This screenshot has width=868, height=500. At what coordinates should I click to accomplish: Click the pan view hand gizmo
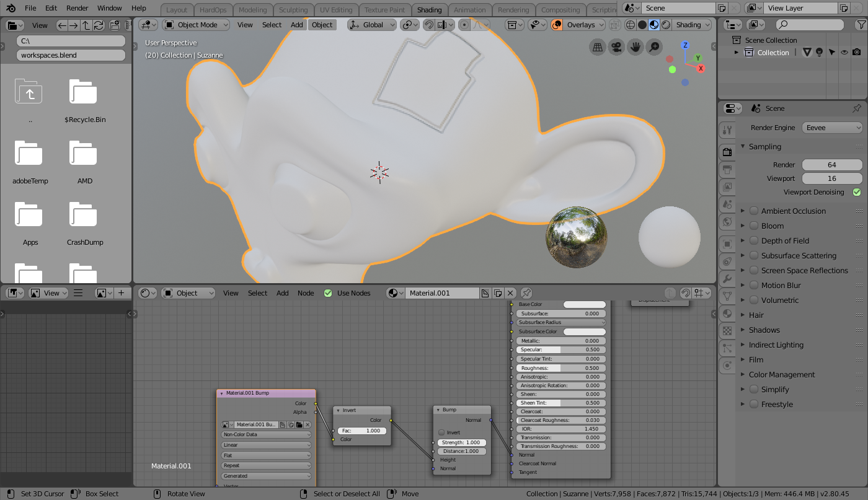(635, 47)
